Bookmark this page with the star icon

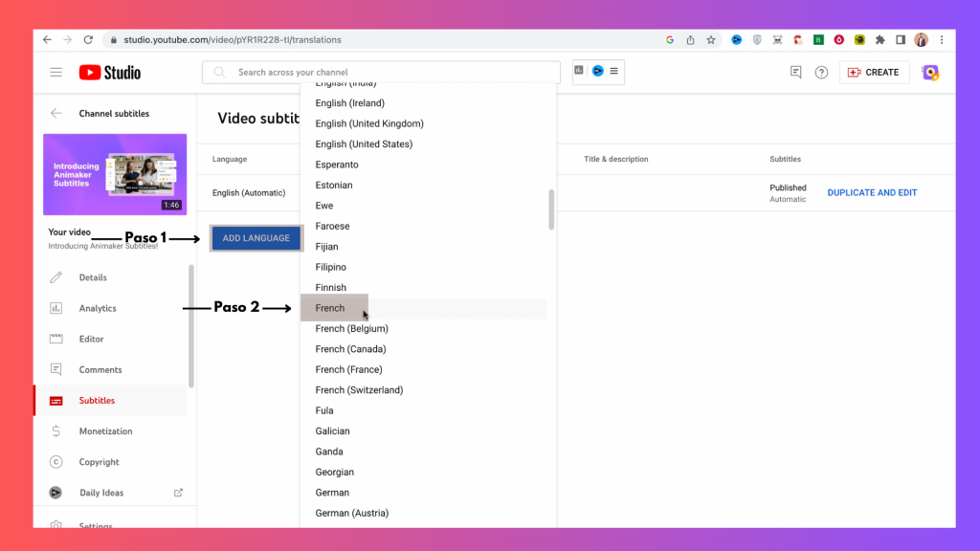coord(711,39)
